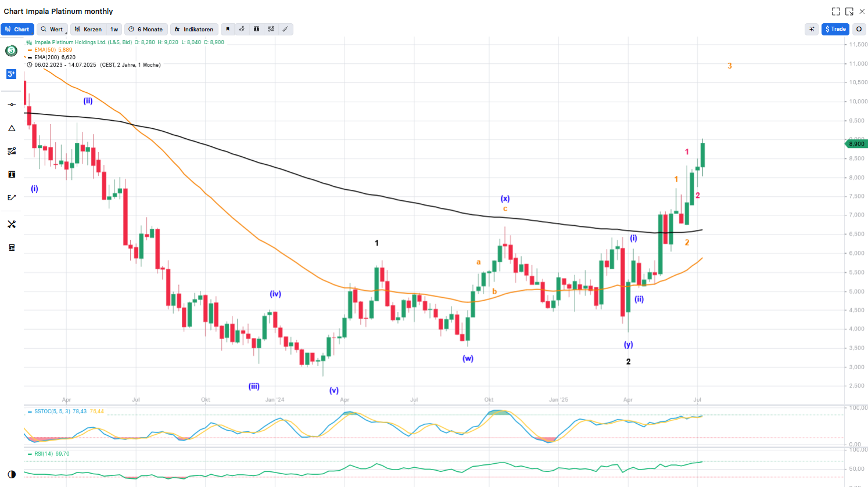This screenshot has width=868, height=487.
Task: Toggle fullscreen view of the chart
Action: 835,12
